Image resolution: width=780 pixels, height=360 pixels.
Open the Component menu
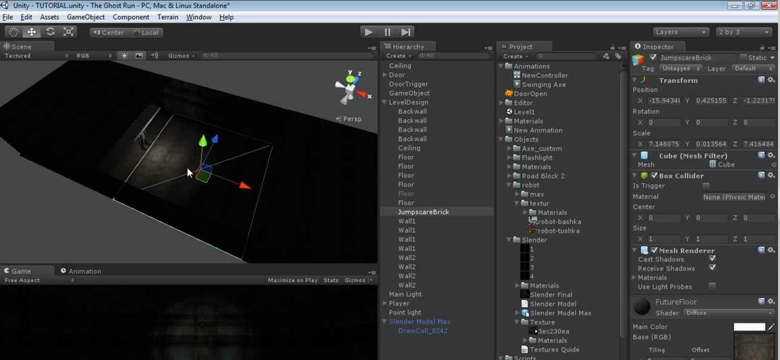pos(131,17)
